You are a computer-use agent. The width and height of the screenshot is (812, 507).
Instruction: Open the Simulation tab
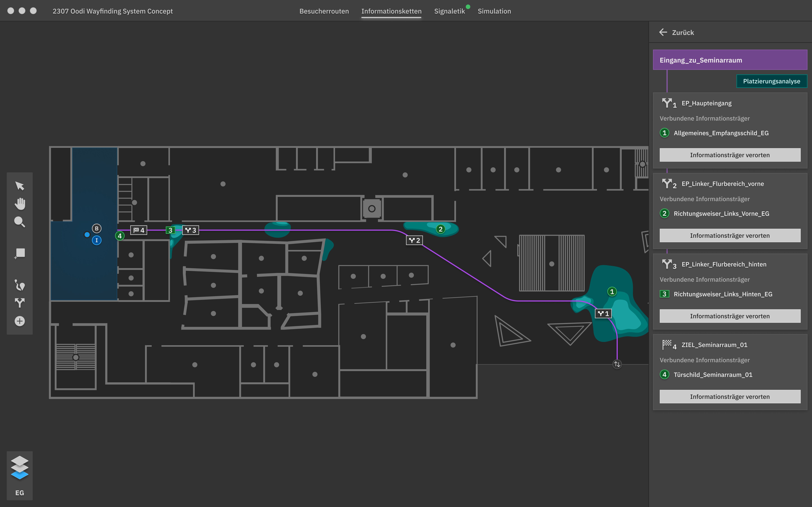[x=494, y=11]
